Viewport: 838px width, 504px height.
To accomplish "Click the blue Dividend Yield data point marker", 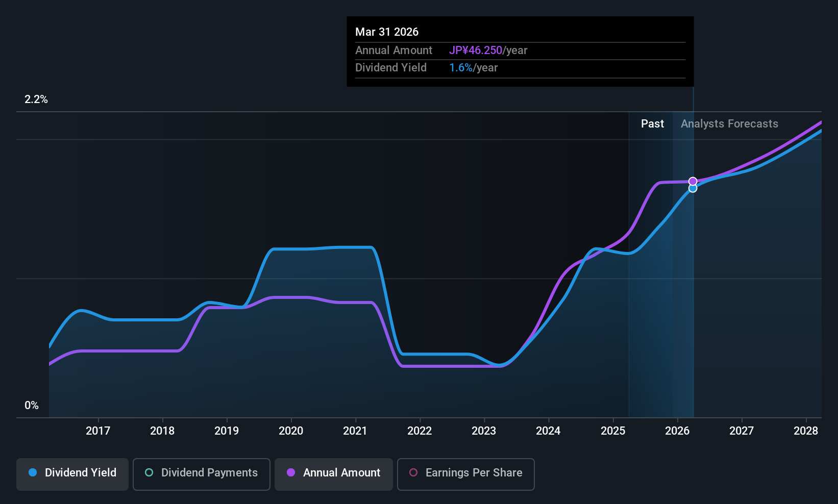I will 693,189.
